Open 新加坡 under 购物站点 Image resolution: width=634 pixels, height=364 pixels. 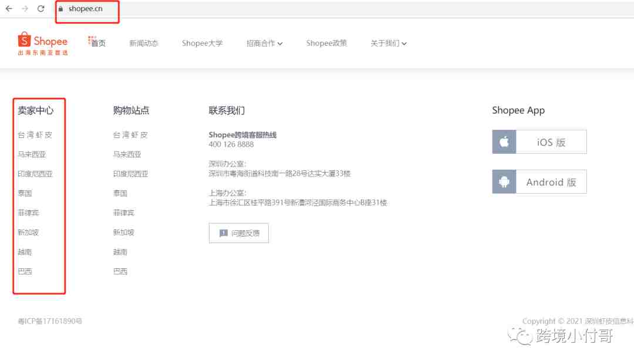tap(124, 232)
